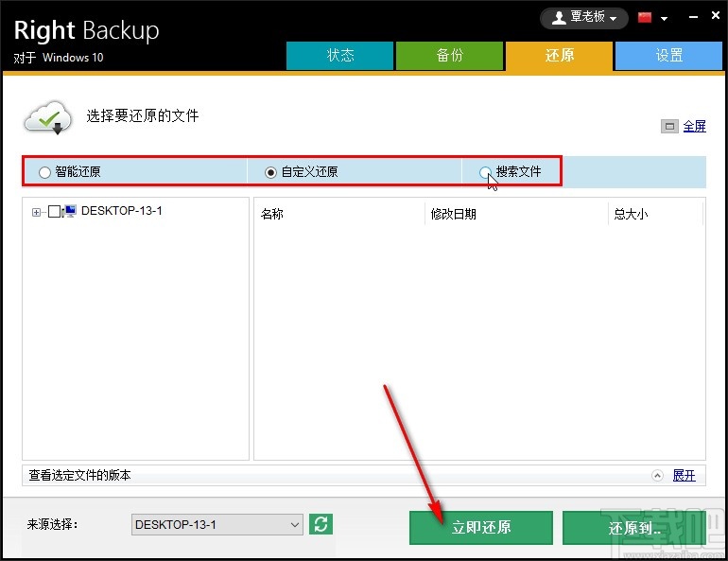Click the round expand chevron icon
Screen dimensions: 728x561
point(657,476)
